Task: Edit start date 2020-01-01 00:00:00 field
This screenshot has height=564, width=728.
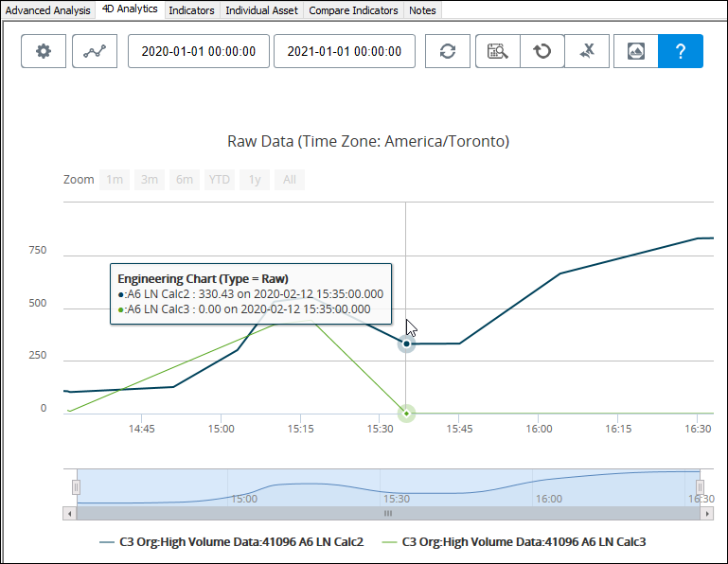Action: click(199, 51)
